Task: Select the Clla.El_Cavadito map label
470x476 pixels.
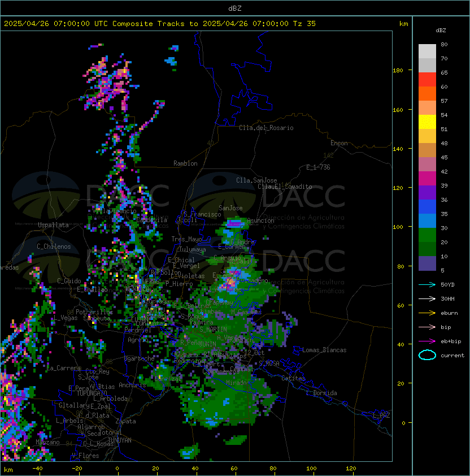Action: tap(285, 187)
